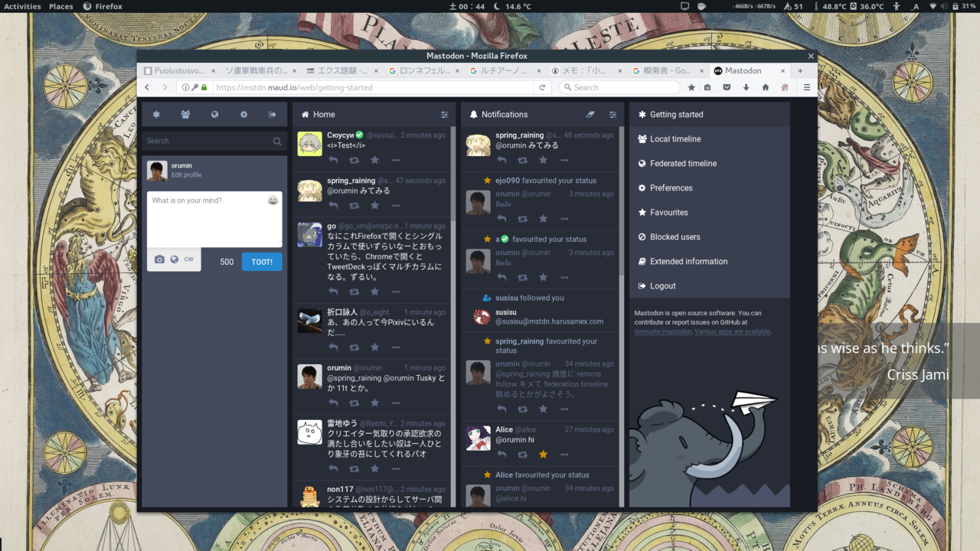Clear notifications with the eraser icon

pyautogui.click(x=590, y=115)
